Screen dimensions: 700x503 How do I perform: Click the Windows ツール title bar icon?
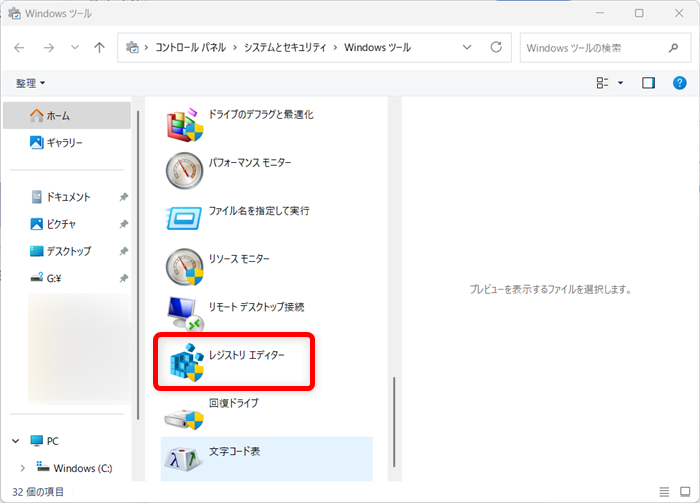[x=14, y=13]
